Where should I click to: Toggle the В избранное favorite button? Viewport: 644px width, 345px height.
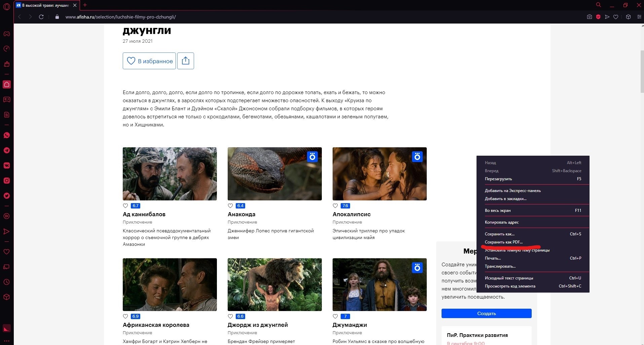click(x=149, y=61)
